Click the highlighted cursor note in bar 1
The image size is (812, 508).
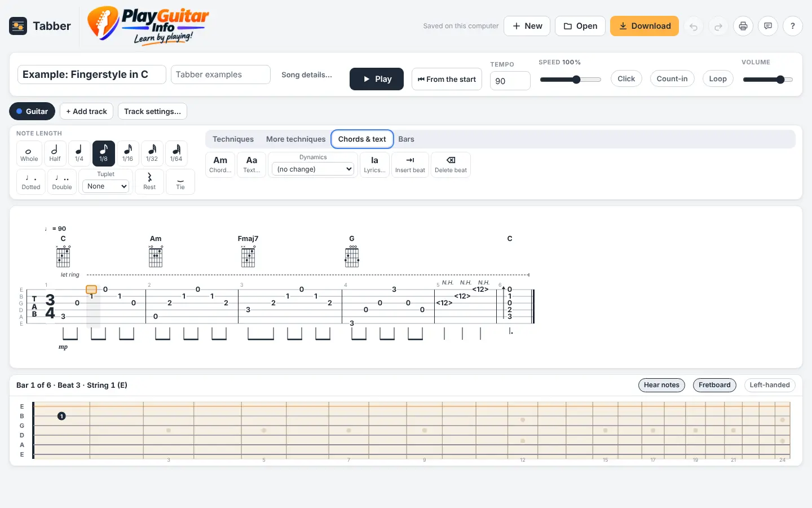91,290
